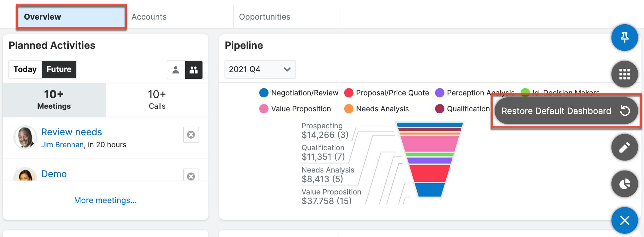Select the Accounts tab
The image size is (644, 237).
click(149, 17)
